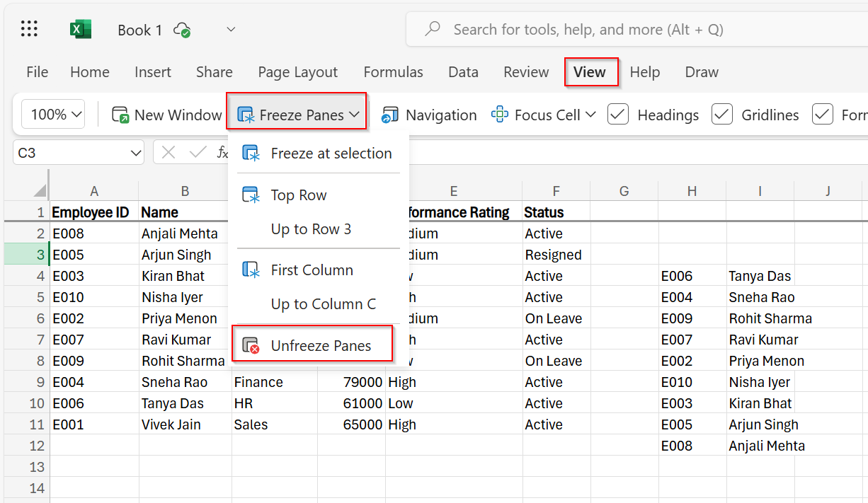
Task: Toggle the Headings checkbox
Action: click(617, 114)
